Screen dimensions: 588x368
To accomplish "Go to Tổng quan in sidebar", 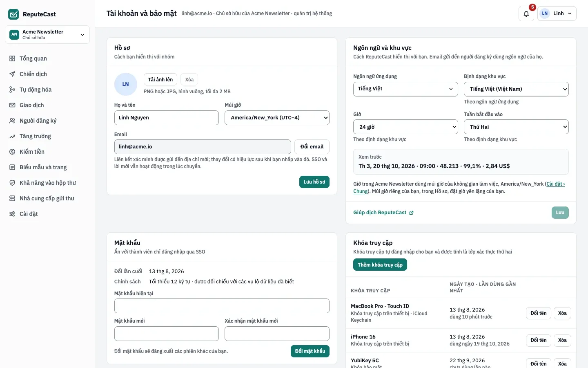I will point(47,58).
